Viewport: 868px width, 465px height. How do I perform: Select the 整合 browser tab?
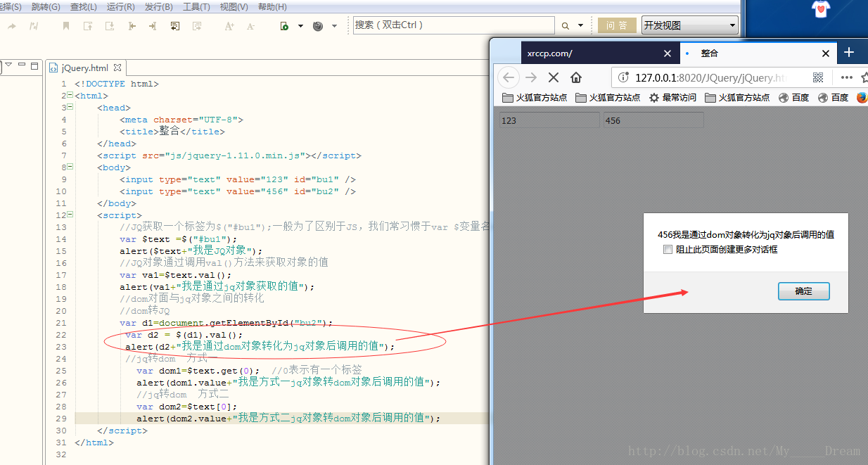[760, 53]
